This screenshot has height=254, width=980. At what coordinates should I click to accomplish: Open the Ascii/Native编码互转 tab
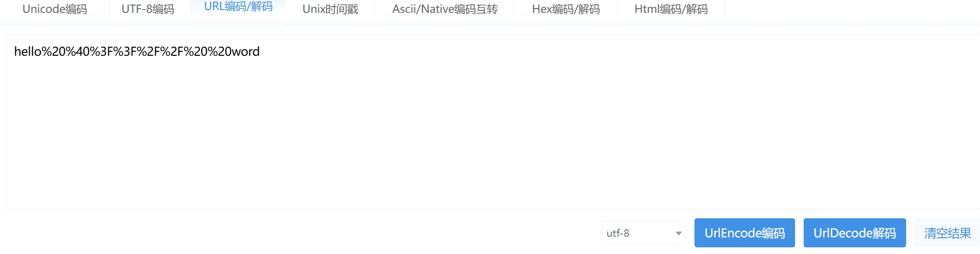(445, 9)
